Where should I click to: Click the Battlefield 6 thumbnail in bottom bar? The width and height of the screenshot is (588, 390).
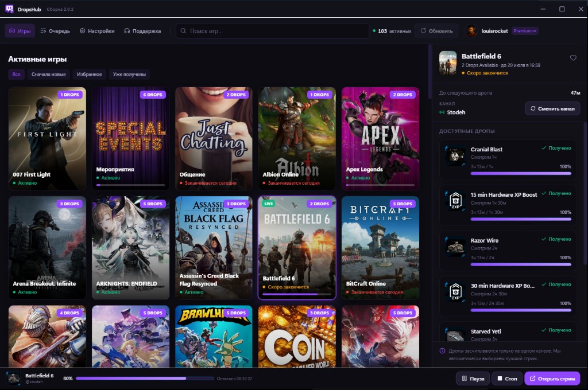14,379
